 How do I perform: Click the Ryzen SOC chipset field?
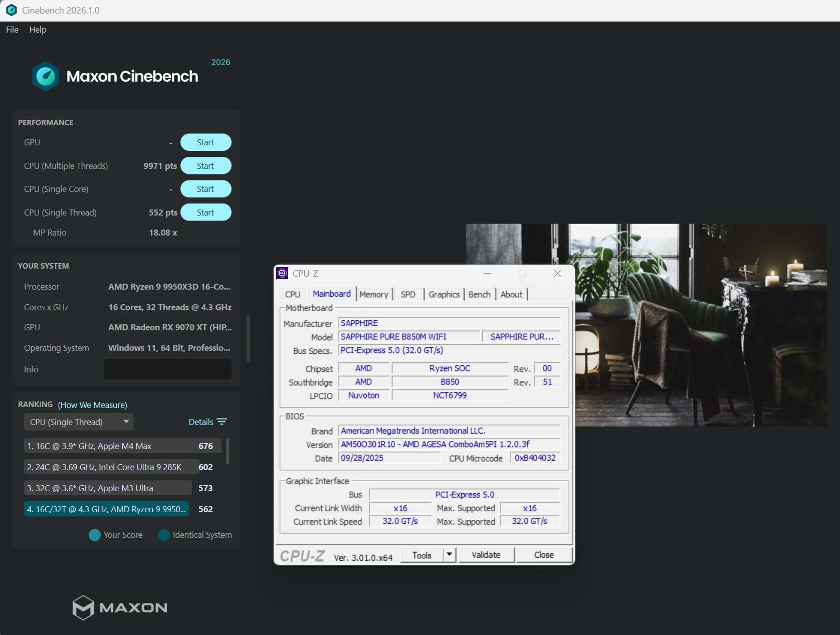450,368
